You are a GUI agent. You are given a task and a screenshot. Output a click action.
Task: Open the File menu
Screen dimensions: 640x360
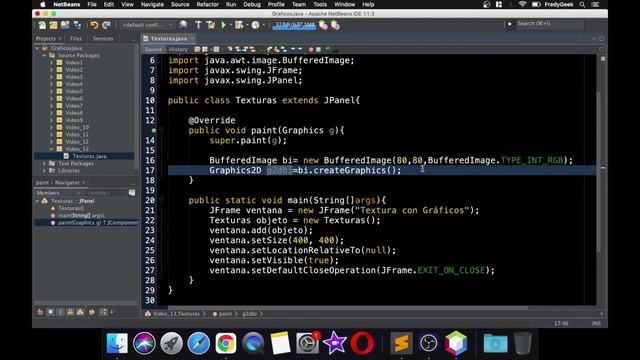[x=92, y=4]
